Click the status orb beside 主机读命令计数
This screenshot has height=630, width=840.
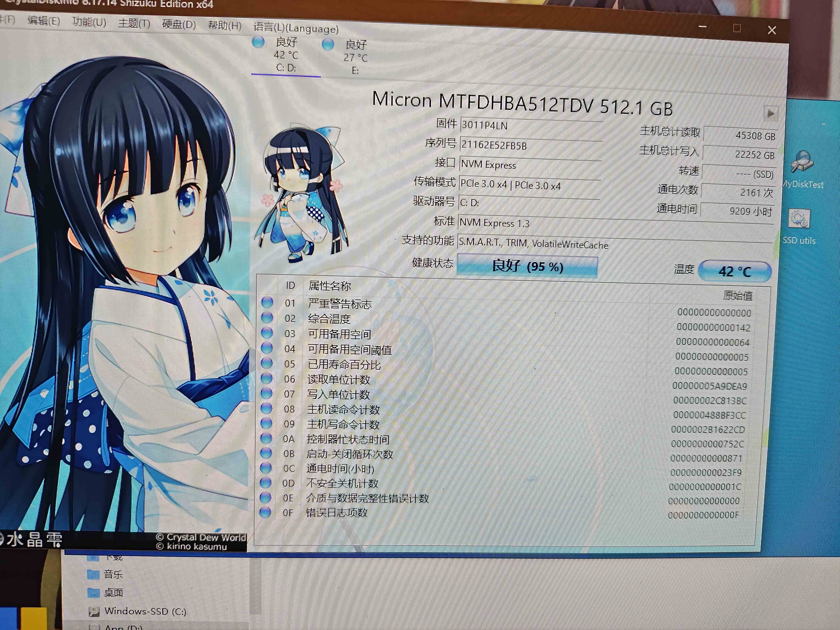[267, 409]
